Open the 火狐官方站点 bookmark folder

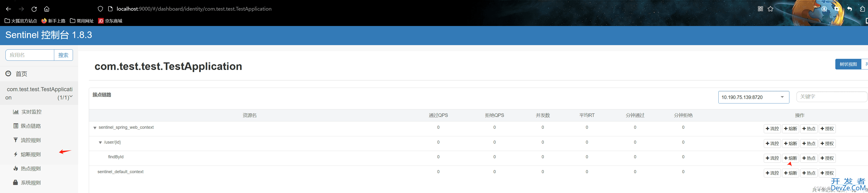pyautogui.click(x=21, y=21)
